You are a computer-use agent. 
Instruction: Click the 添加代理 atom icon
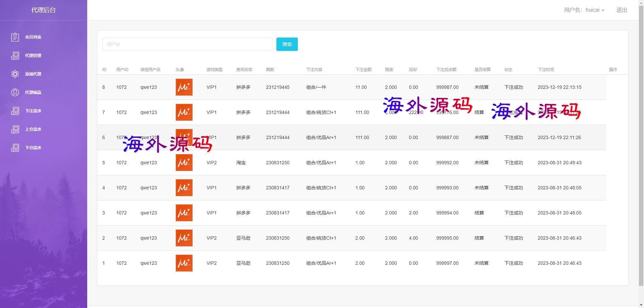tap(15, 74)
